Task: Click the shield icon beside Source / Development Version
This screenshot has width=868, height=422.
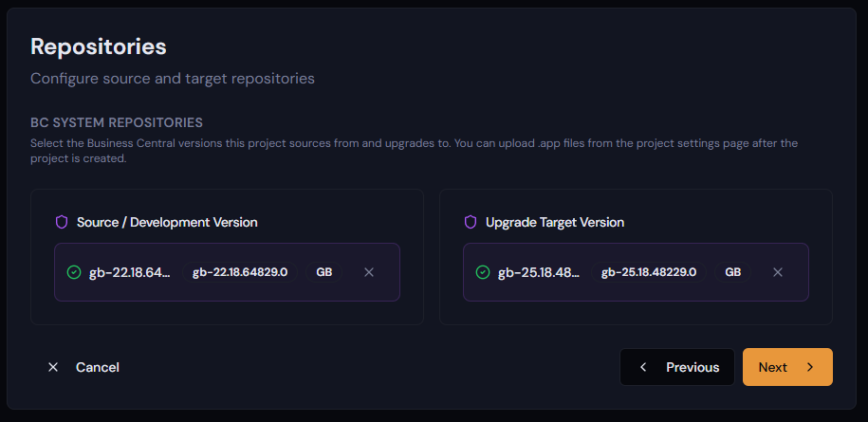Action: point(62,222)
